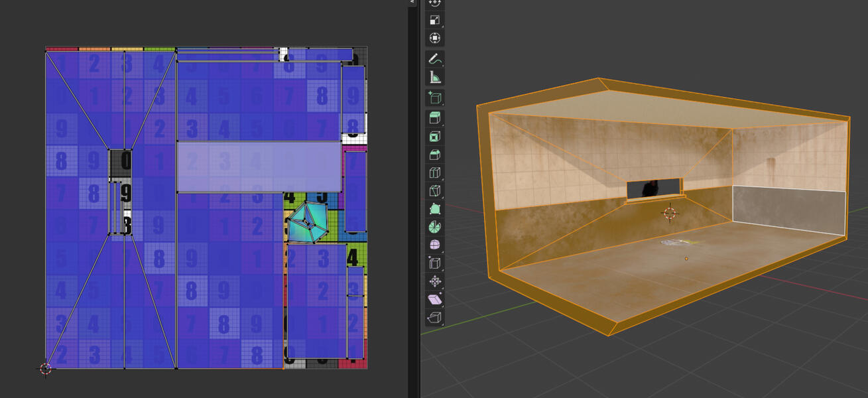The height and width of the screenshot is (398, 868).
Task: Select the Smooth vertices tool
Action: [x=434, y=245]
